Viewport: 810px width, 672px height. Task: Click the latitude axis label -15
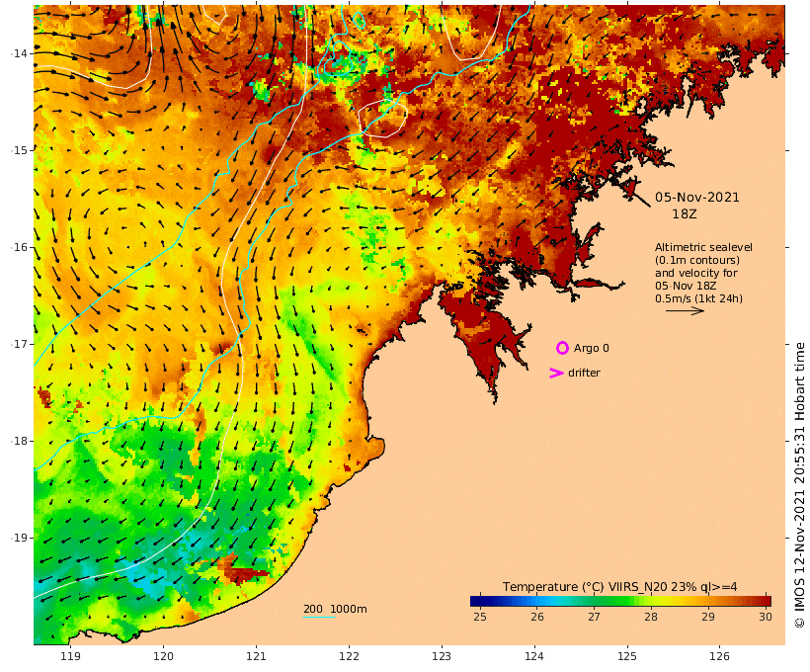pos(20,150)
